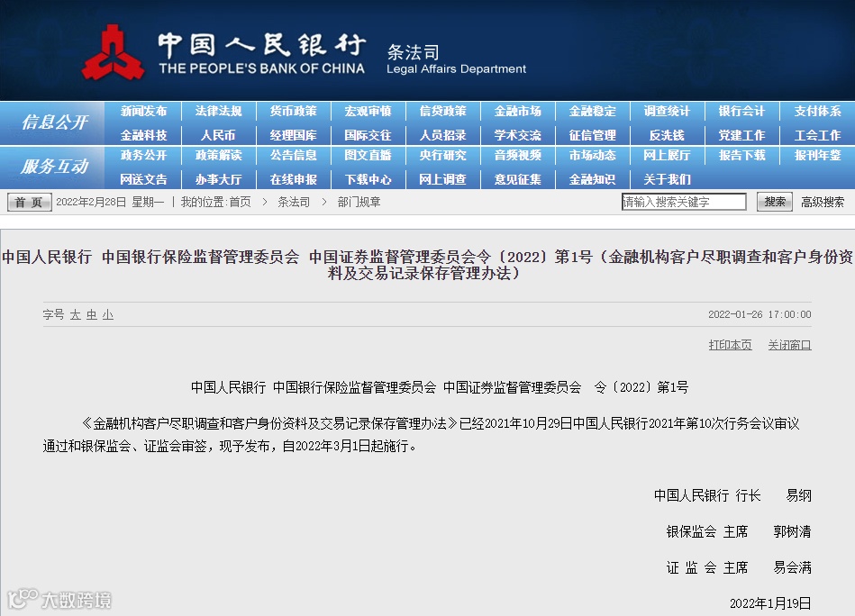Visit 关于我们 page
The image size is (855, 616).
pyautogui.click(x=667, y=179)
